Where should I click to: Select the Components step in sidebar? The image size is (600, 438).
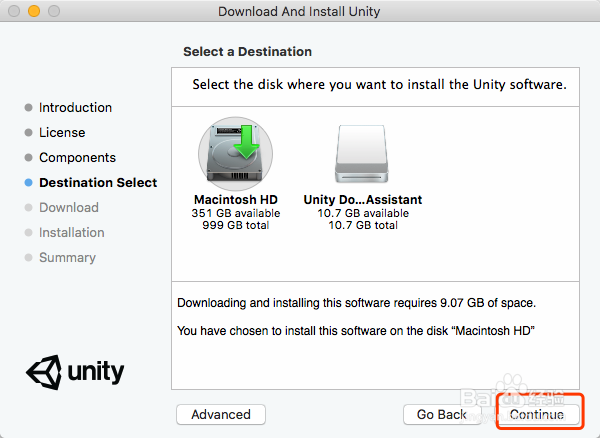tap(77, 158)
